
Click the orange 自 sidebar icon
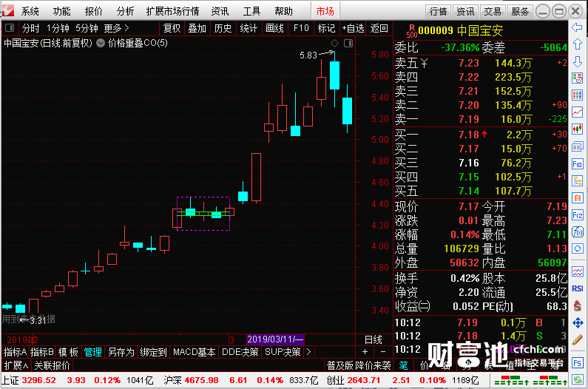(577, 197)
